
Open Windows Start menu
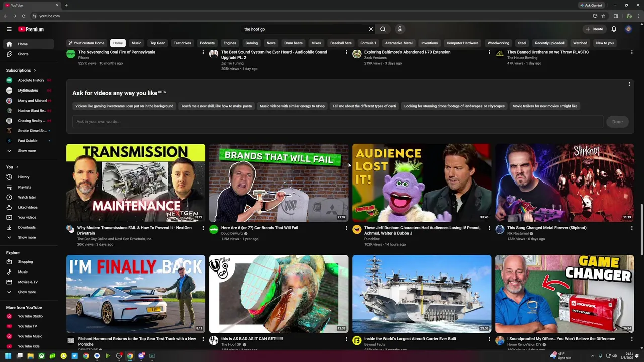tap(8, 356)
